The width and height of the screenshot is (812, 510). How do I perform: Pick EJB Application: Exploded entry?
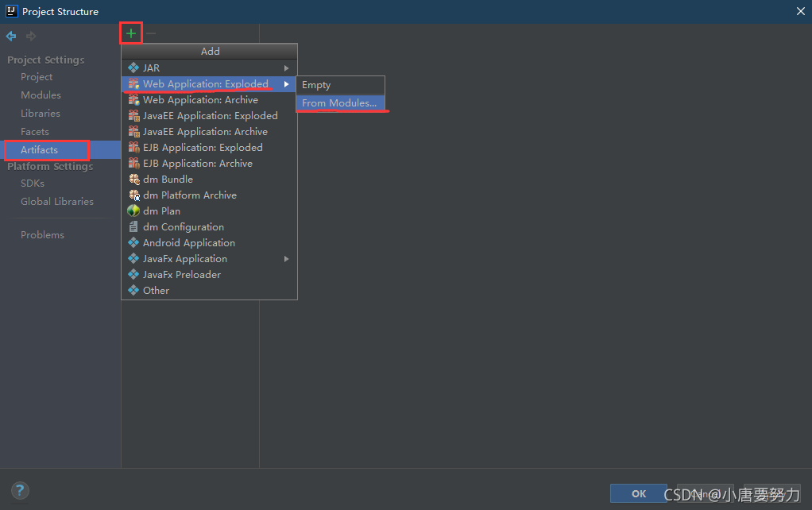tap(209, 148)
